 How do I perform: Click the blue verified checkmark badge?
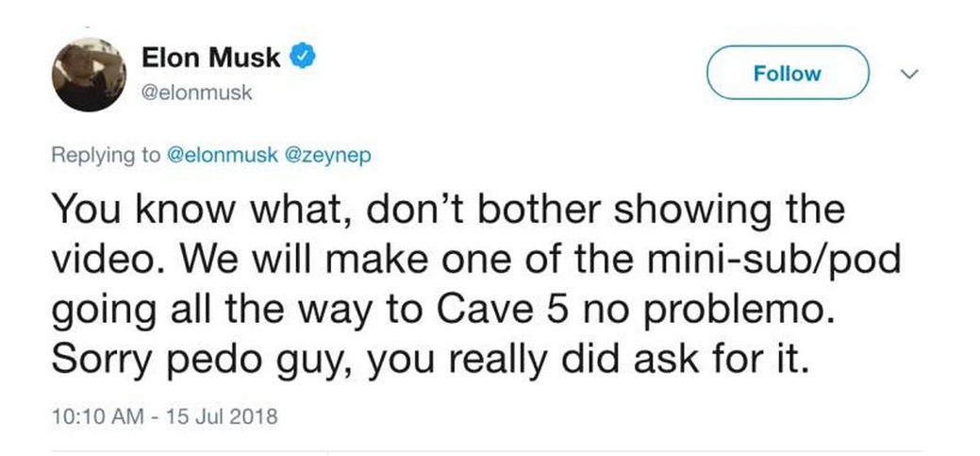tap(302, 58)
